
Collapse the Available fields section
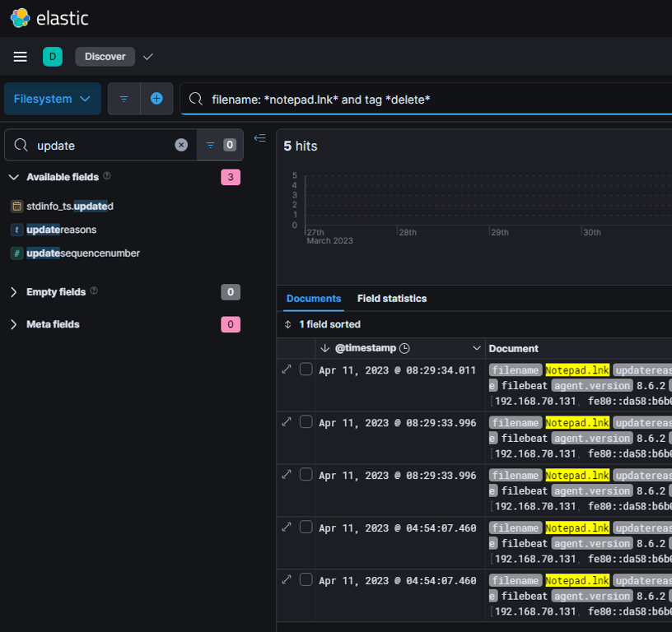(x=14, y=177)
